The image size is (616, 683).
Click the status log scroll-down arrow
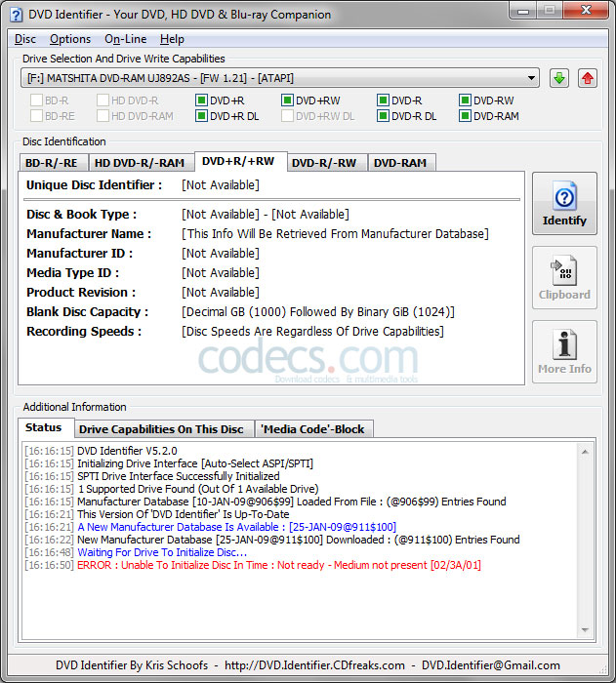(x=585, y=630)
